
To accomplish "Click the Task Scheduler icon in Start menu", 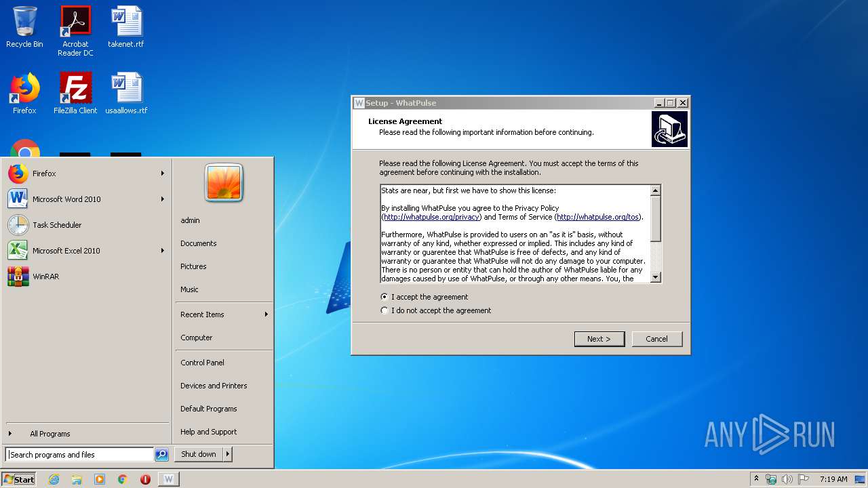I will click(x=18, y=225).
